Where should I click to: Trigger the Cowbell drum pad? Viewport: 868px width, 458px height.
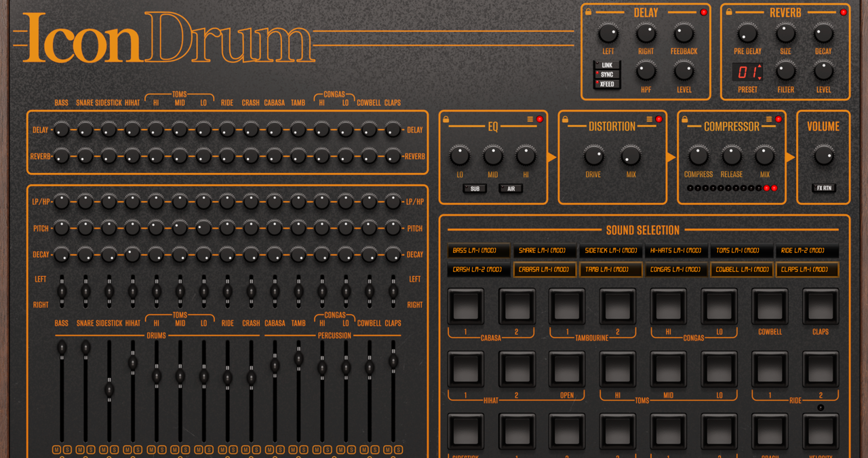pyautogui.click(x=770, y=307)
